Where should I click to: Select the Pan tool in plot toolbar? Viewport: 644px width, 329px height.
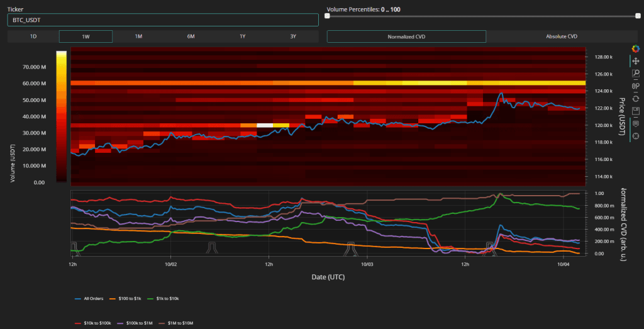click(635, 61)
